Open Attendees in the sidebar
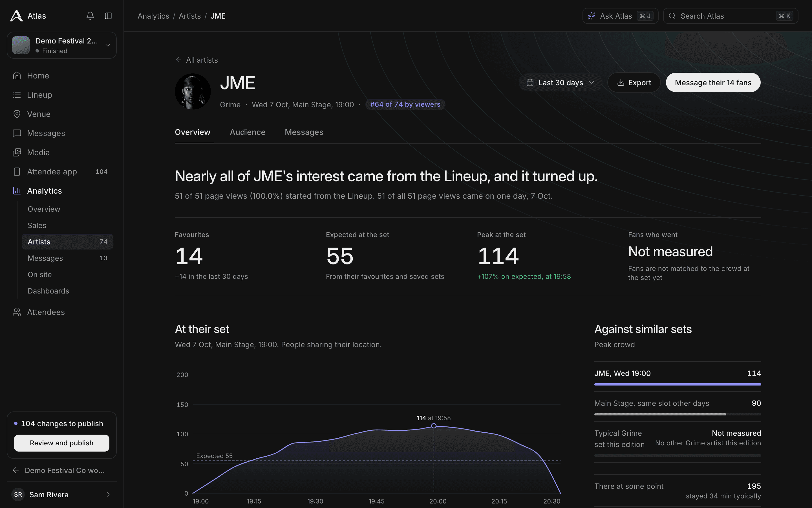Viewport: 812px width, 508px height. point(62,312)
